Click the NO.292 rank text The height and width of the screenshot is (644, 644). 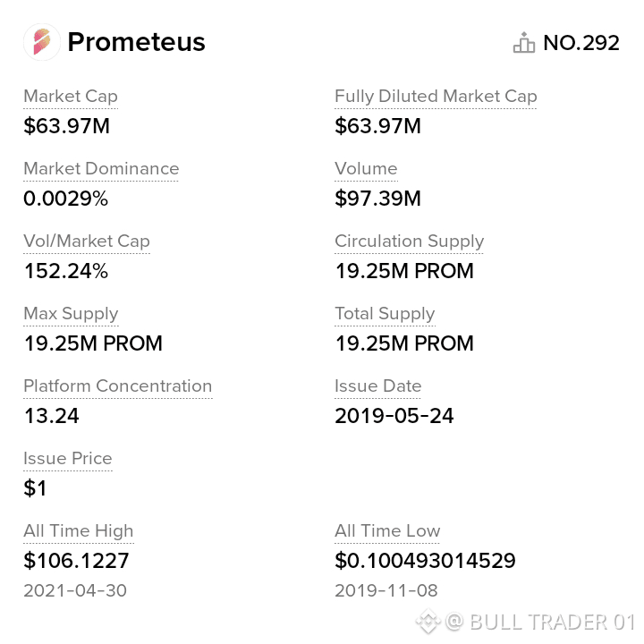coord(581,43)
